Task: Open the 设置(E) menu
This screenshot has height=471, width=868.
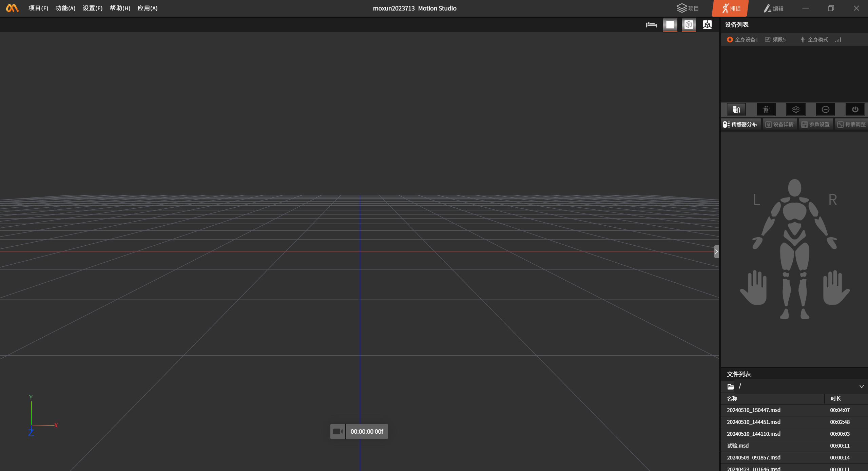Action: pyautogui.click(x=92, y=8)
